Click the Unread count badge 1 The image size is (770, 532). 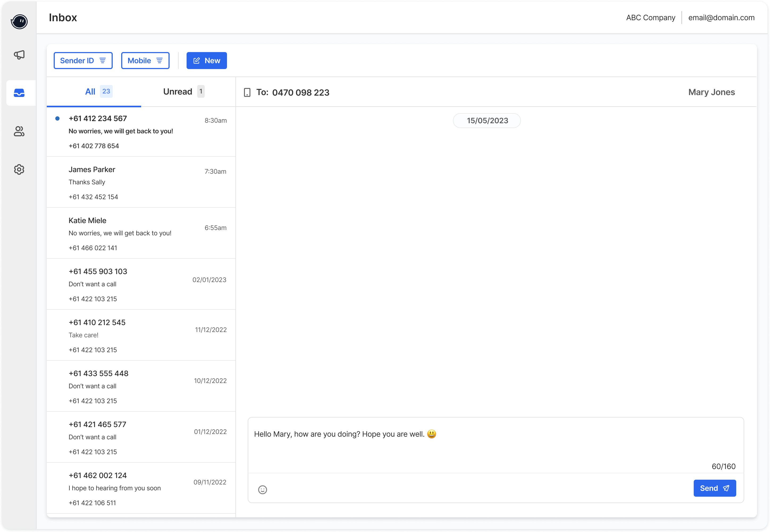click(201, 91)
